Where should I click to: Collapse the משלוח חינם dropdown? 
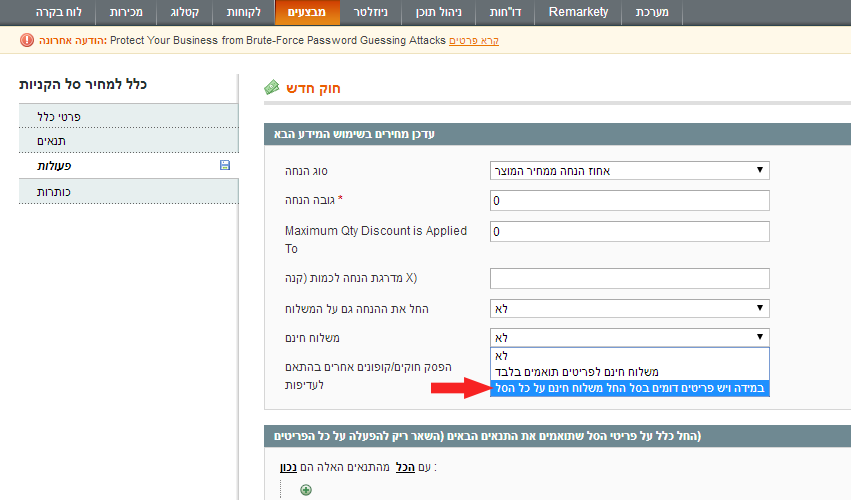(629, 338)
